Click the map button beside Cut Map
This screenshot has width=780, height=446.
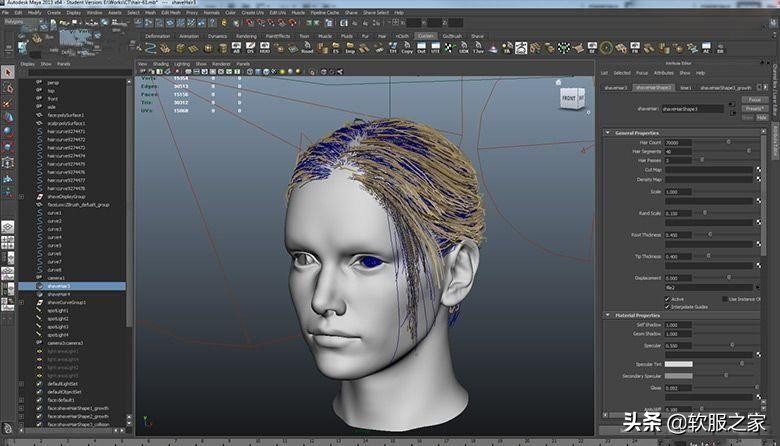757,170
